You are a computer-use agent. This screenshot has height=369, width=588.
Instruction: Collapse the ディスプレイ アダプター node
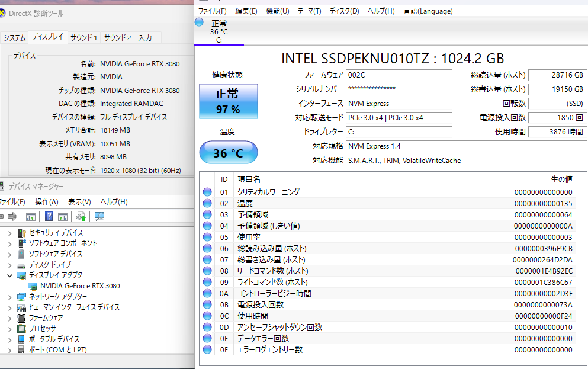click(9, 275)
